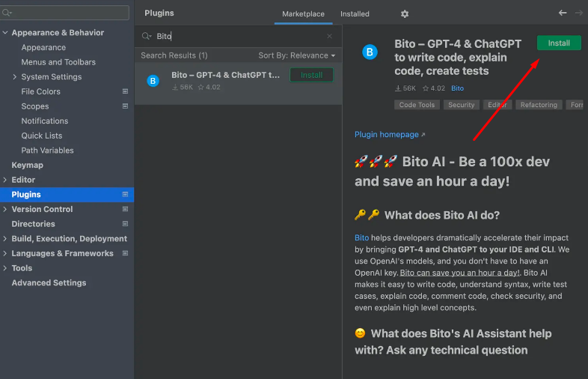588x379 pixels.
Task: Click the Plugins row project-level icon
Action: 125,194
